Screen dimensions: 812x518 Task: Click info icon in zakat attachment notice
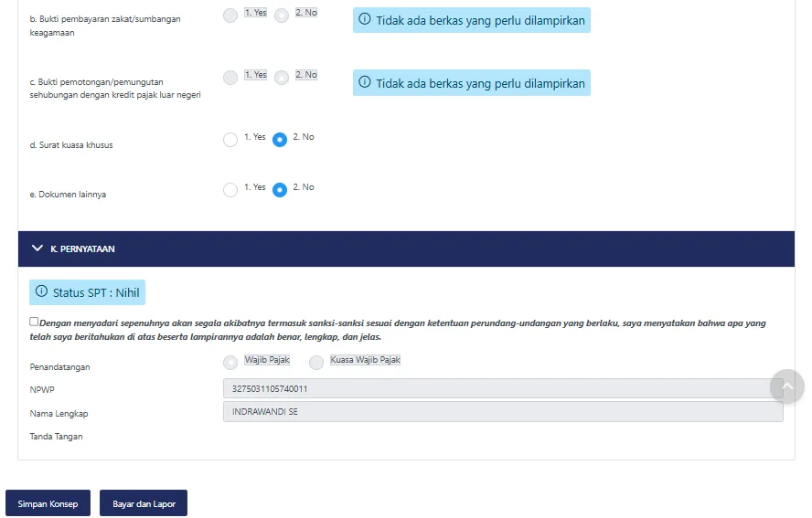[x=365, y=19]
